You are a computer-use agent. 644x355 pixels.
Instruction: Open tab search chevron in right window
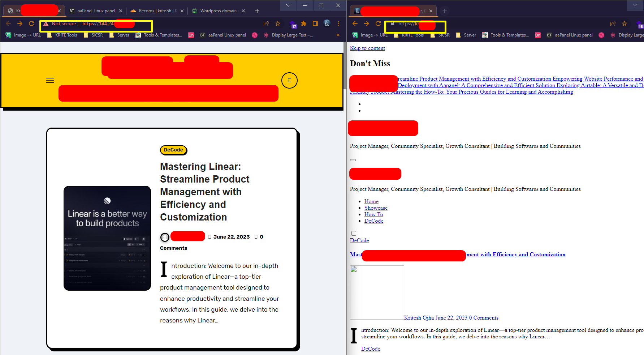tap(635, 5)
